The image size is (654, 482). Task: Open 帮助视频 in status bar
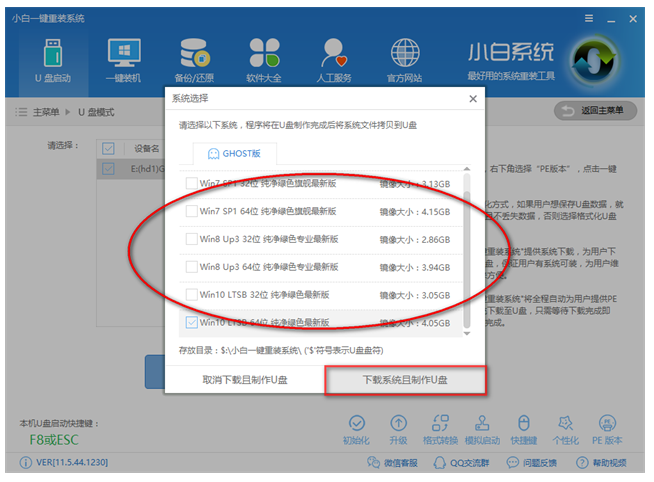pos(601,462)
